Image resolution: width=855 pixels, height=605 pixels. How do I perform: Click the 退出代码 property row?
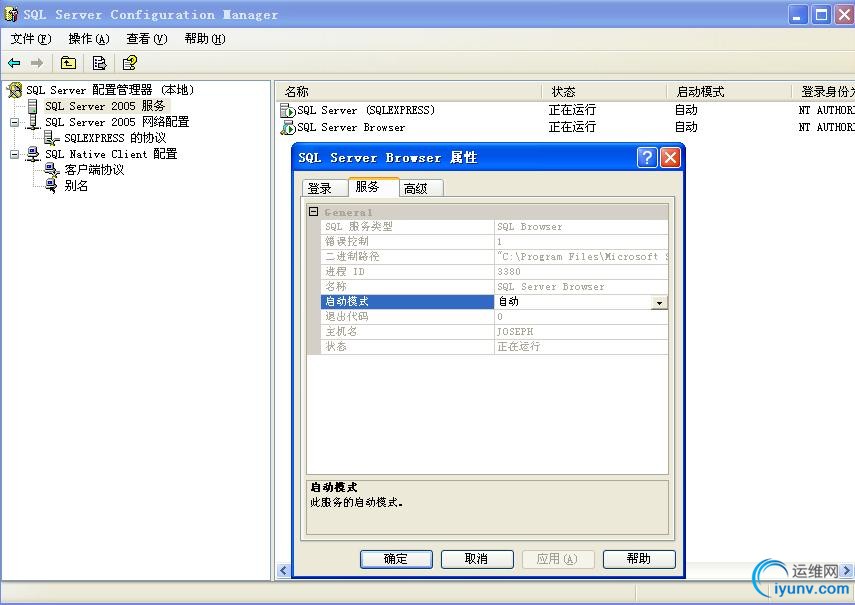pyautogui.click(x=494, y=317)
